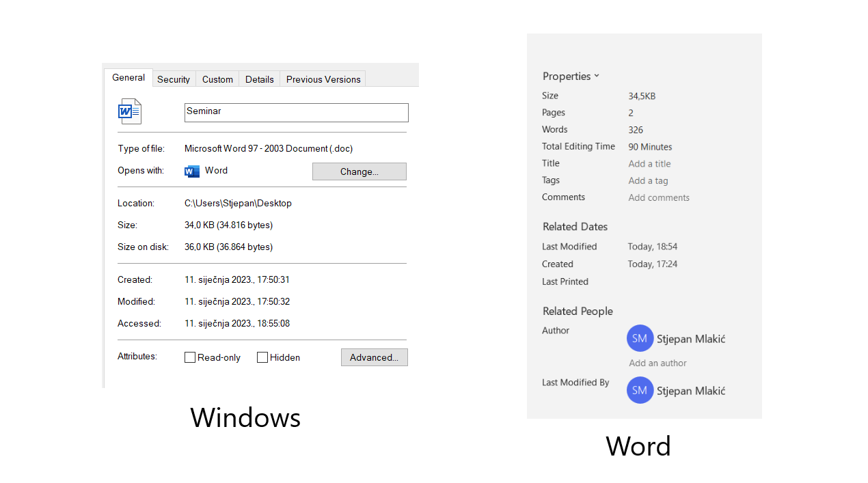Click the Last Modified By SM avatar
The image size is (868, 483).
pyautogui.click(x=640, y=390)
